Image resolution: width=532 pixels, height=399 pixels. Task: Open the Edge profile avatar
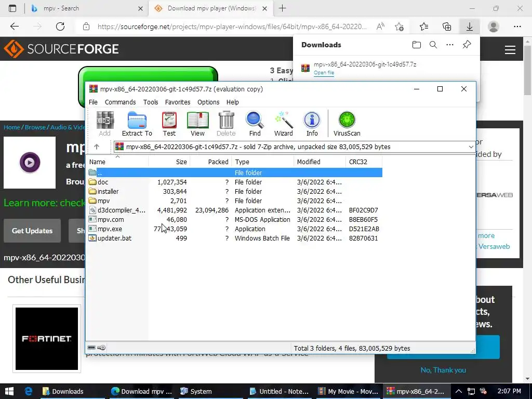(494, 26)
